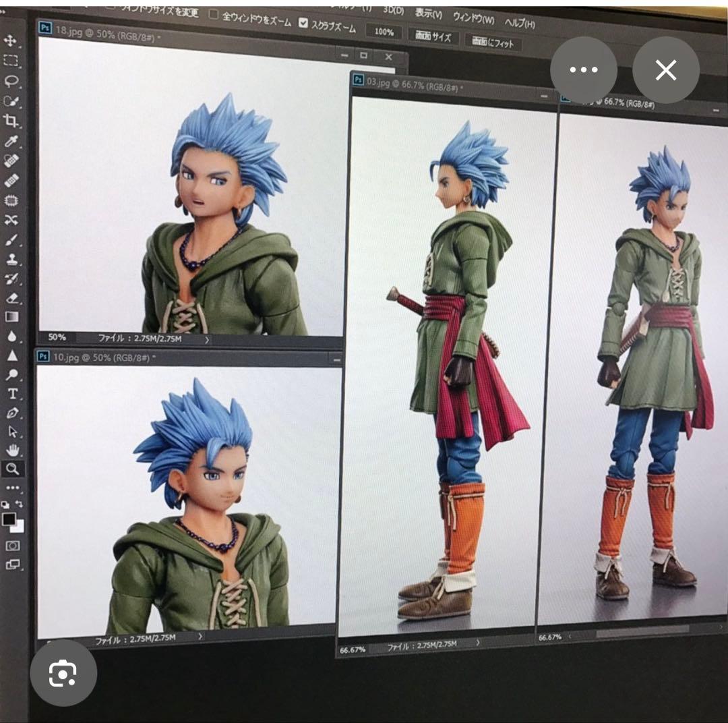Select the Move tool
This screenshot has width=728, height=723.
(x=11, y=41)
